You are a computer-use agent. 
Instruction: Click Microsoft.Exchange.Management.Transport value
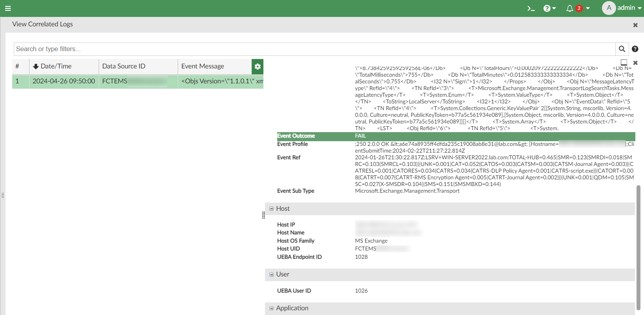coord(407,191)
